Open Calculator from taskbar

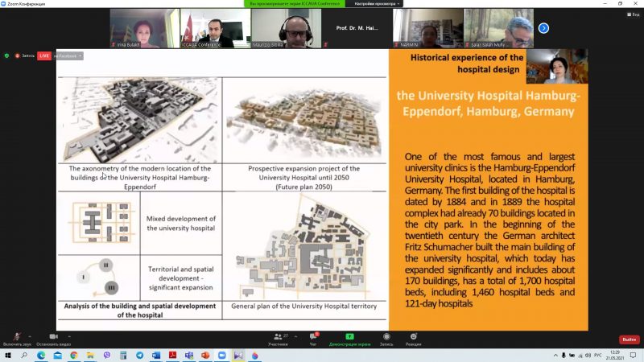point(123,355)
